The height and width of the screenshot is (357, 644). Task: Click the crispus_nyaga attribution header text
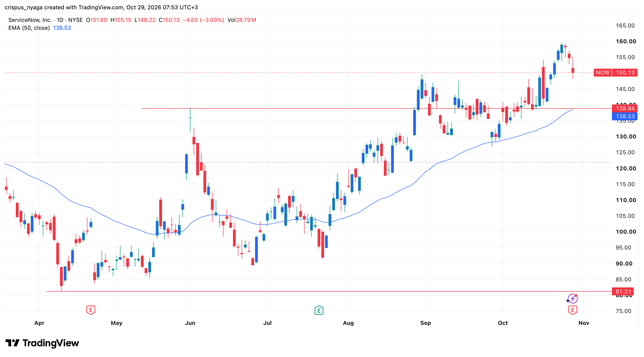[x=101, y=7]
